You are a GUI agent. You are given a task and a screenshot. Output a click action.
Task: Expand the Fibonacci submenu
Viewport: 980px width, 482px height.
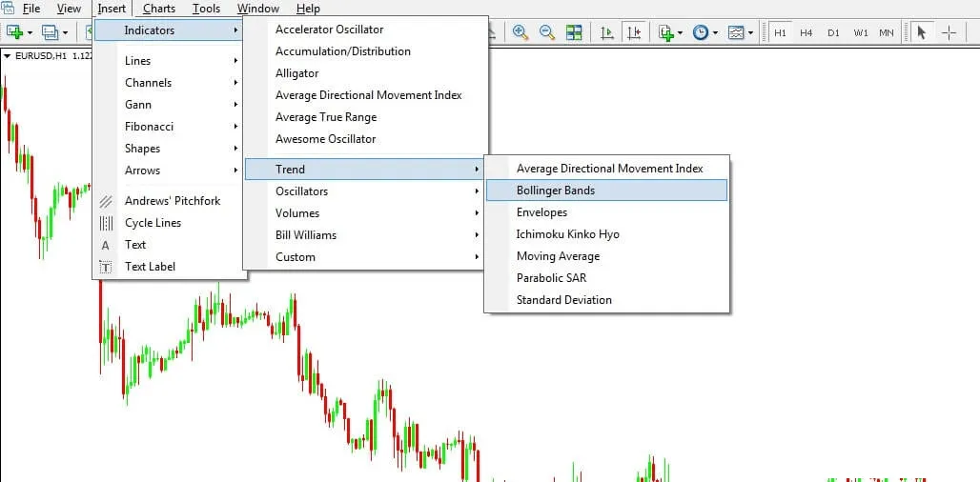pyautogui.click(x=168, y=126)
